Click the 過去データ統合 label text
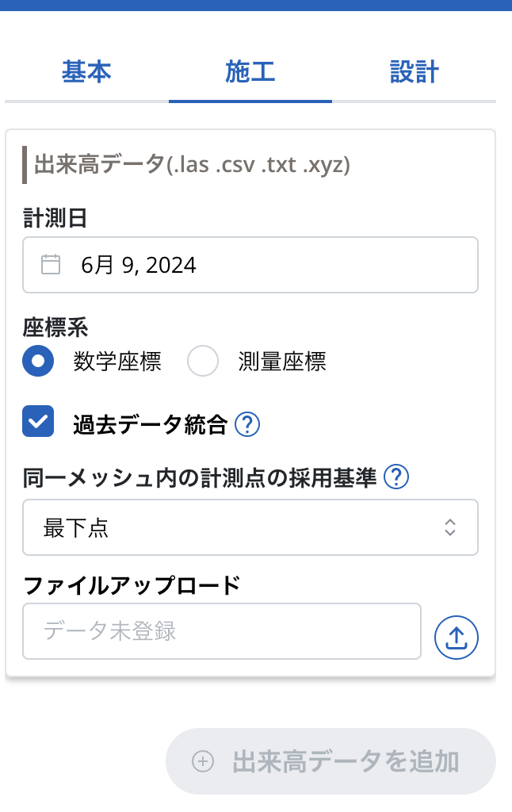Viewport: 512px width, 812px height. click(x=149, y=426)
